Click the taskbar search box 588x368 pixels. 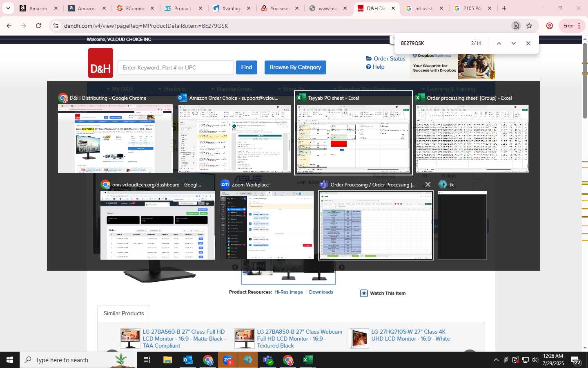point(78,360)
